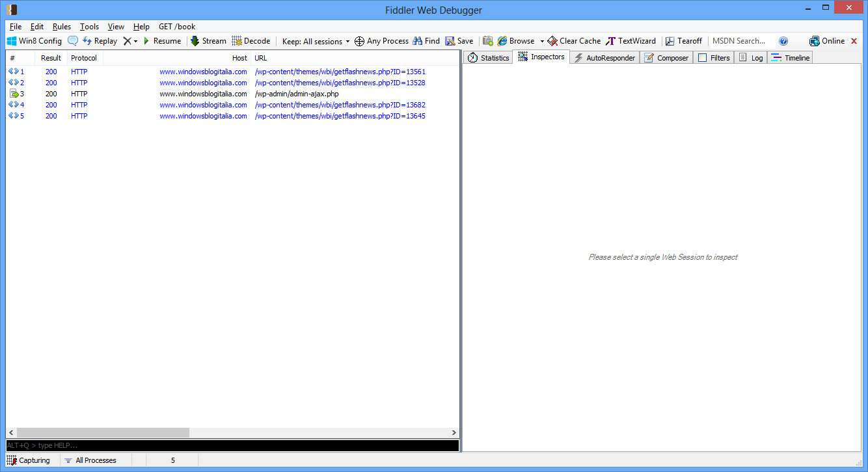The height and width of the screenshot is (472, 868).
Task: Click the QuickExec command line box
Action: tap(232, 445)
